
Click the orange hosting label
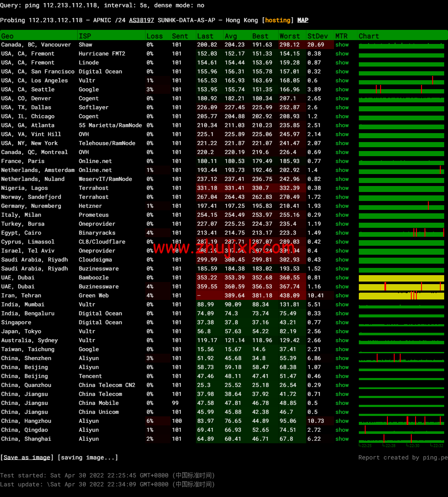pos(278,20)
